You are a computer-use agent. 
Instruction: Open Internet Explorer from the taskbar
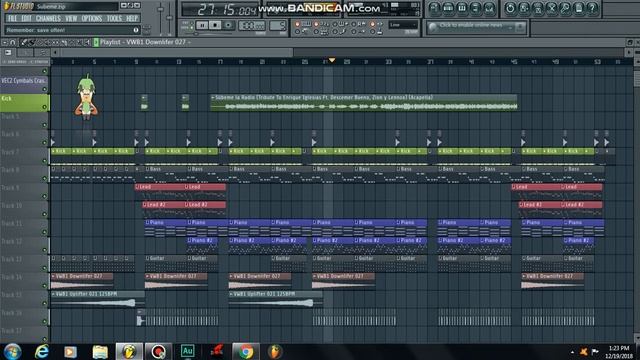[42, 351]
